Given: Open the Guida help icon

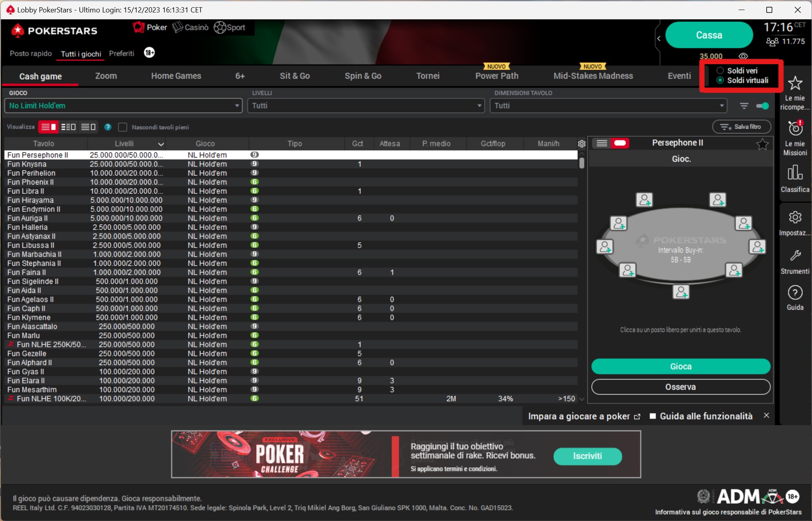Looking at the screenshot, I should [x=795, y=293].
